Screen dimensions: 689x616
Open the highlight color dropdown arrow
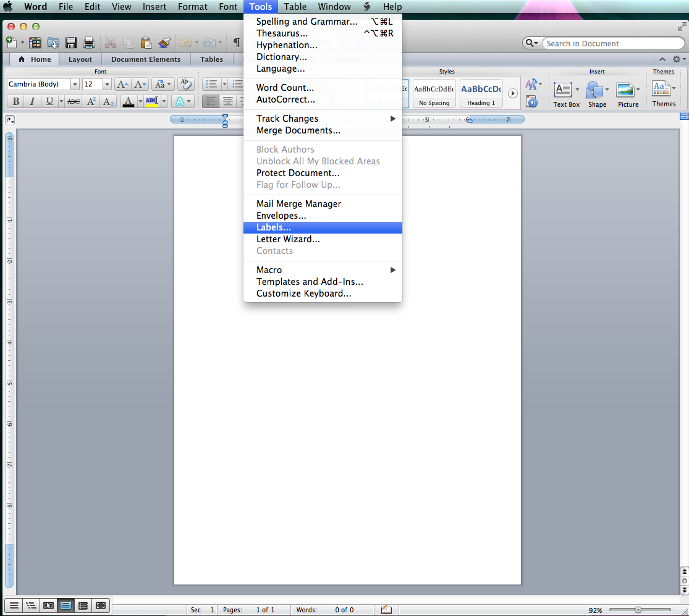164,101
